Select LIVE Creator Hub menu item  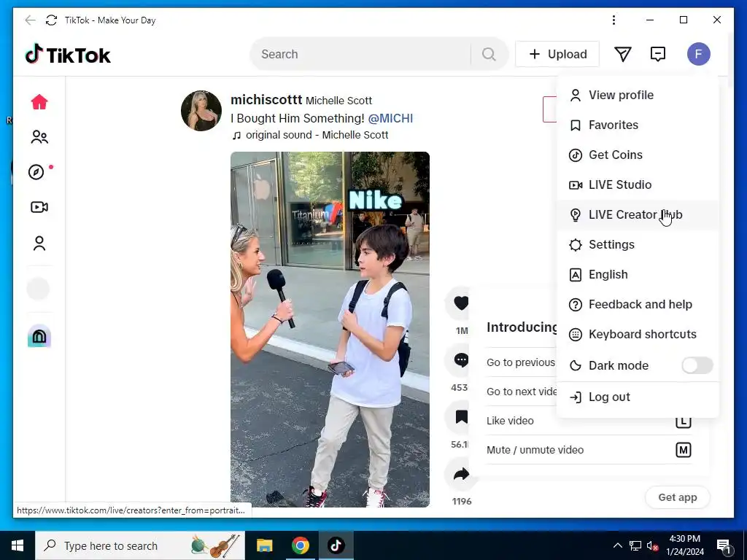(x=638, y=215)
